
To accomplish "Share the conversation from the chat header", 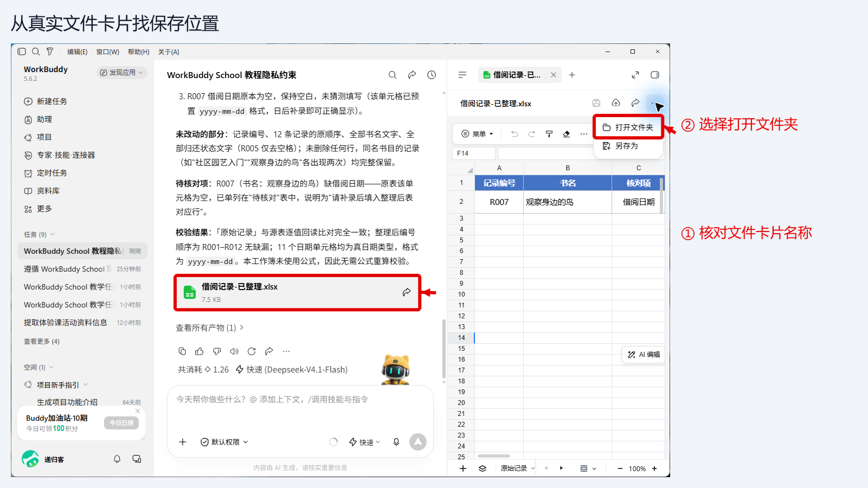I will click(412, 75).
